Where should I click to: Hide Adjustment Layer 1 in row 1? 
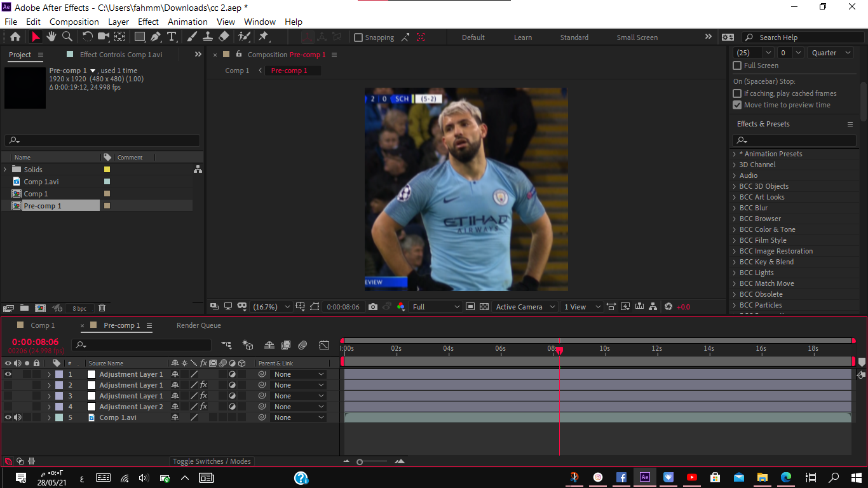(8, 374)
